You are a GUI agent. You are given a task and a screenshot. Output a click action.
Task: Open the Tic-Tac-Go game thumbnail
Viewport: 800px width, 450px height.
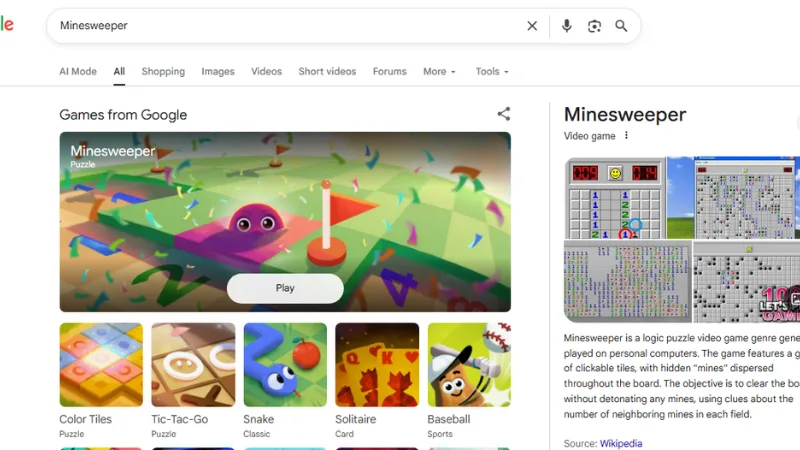193,365
